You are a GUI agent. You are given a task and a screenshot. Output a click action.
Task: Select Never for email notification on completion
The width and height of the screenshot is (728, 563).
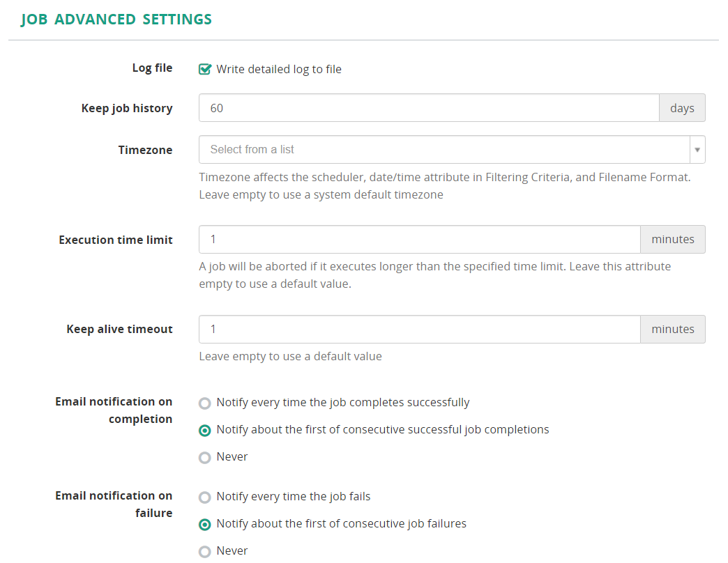[205, 458]
